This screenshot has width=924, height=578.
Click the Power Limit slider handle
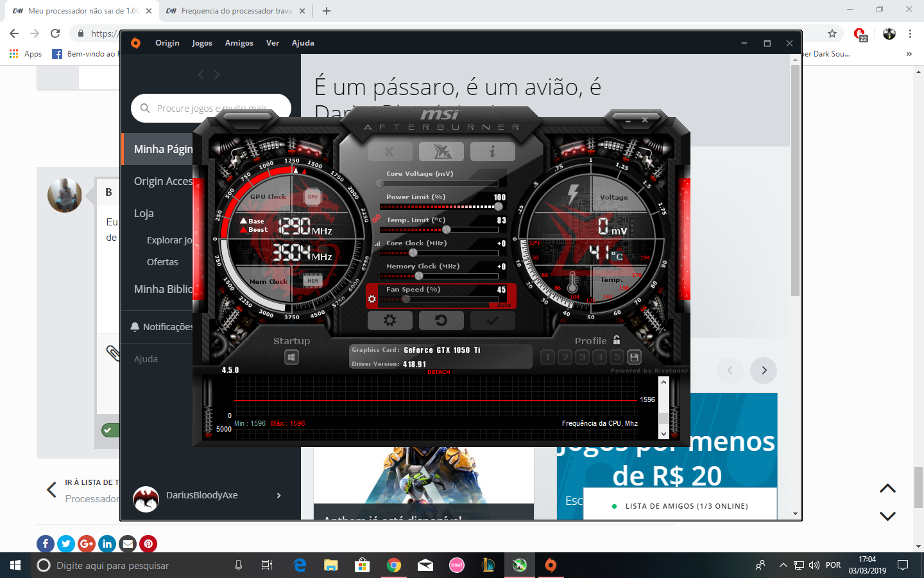(x=499, y=206)
